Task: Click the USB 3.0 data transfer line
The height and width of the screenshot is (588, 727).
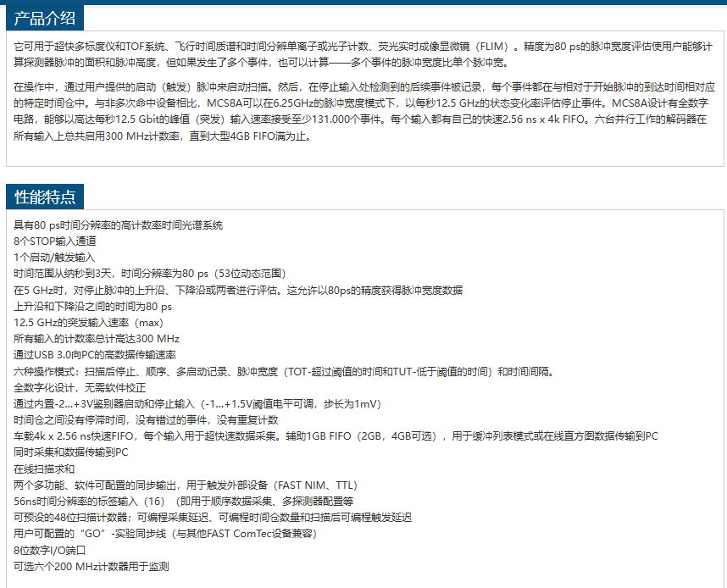Action: pyautogui.click(x=95, y=355)
